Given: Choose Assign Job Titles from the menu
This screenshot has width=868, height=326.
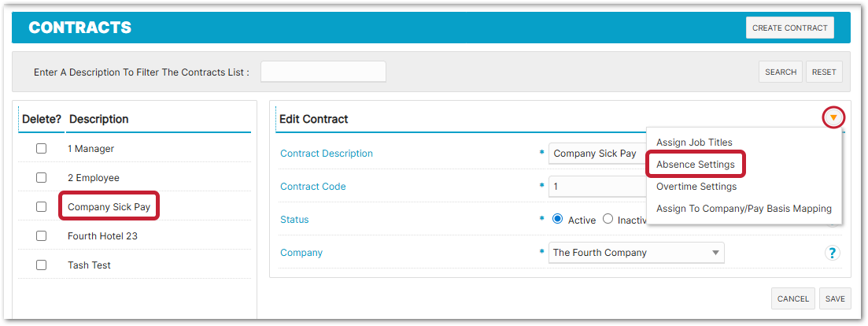Looking at the screenshot, I should (694, 143).
